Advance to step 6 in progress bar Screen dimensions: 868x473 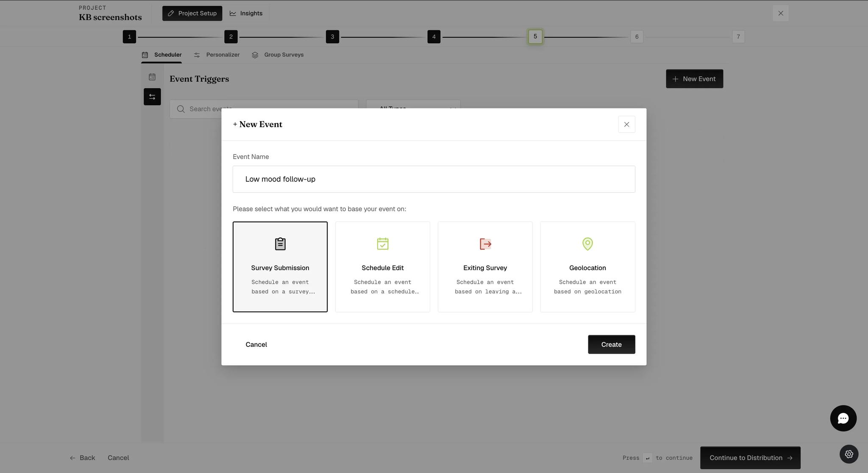tap(637, 36)
